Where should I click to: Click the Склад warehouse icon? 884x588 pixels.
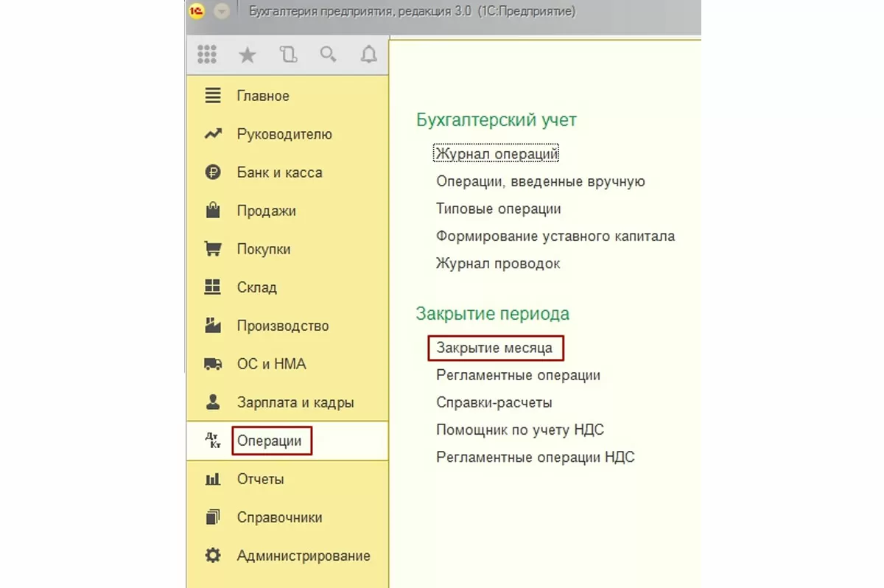tap(213, 287)
